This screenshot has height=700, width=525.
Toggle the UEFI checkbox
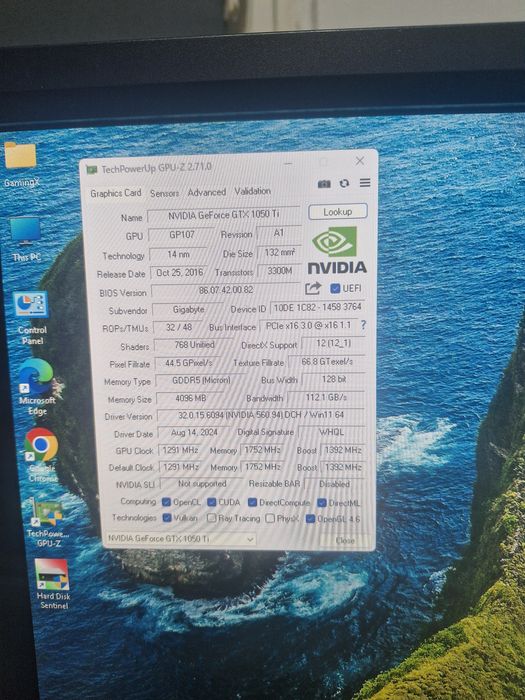335,288
